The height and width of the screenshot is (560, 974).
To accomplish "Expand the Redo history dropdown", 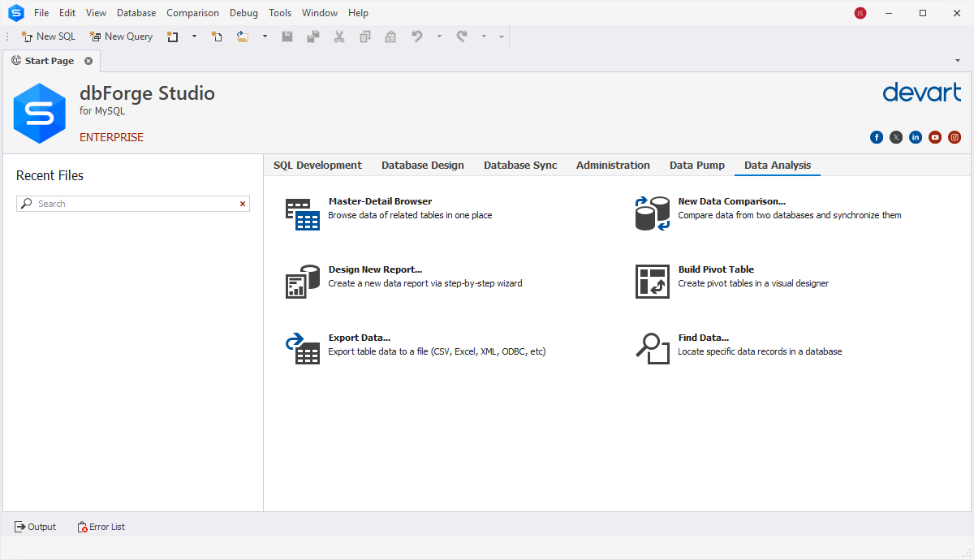I will click(484, 37).
